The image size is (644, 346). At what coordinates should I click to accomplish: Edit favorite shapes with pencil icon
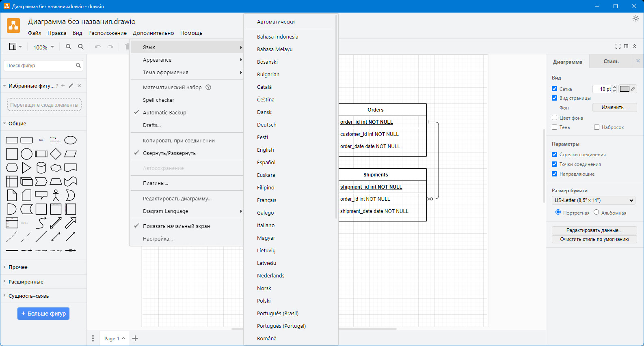pos(71,86)
